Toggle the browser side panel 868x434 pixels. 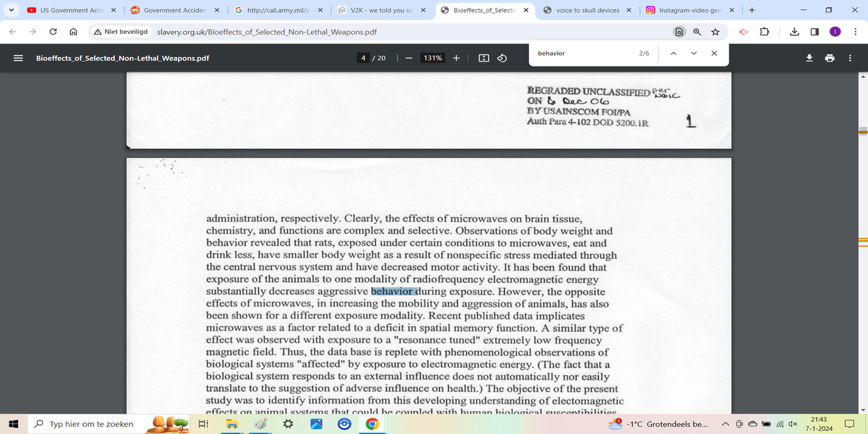814,32
